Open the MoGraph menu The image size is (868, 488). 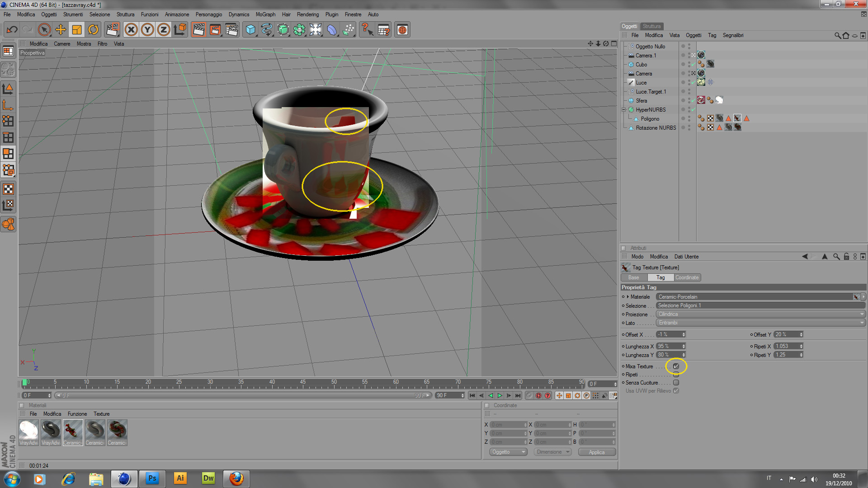(x=265, y=14)
